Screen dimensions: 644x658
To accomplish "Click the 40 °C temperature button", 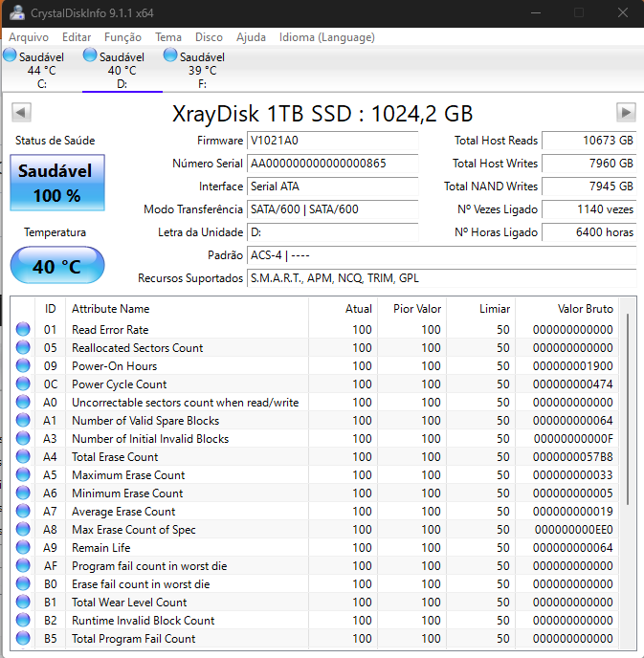I will pyautogui.click(x=57, y=265).
